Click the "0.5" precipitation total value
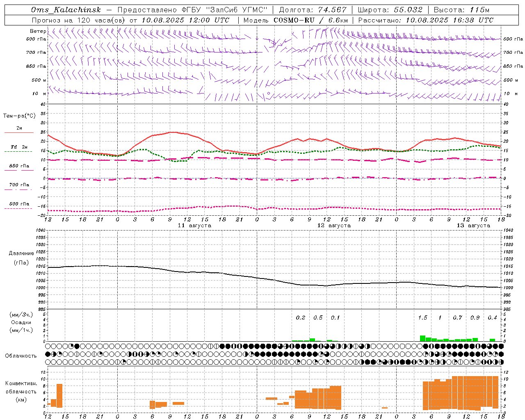The width and height of the screenshot is (525, 420). pyautogui.click(x=318, y=317)
